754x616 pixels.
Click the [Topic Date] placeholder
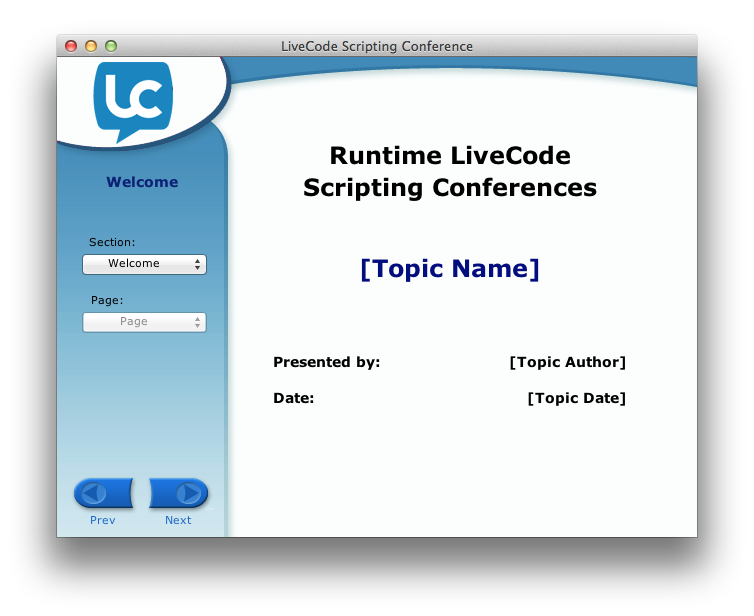click(x=577, y=398)
